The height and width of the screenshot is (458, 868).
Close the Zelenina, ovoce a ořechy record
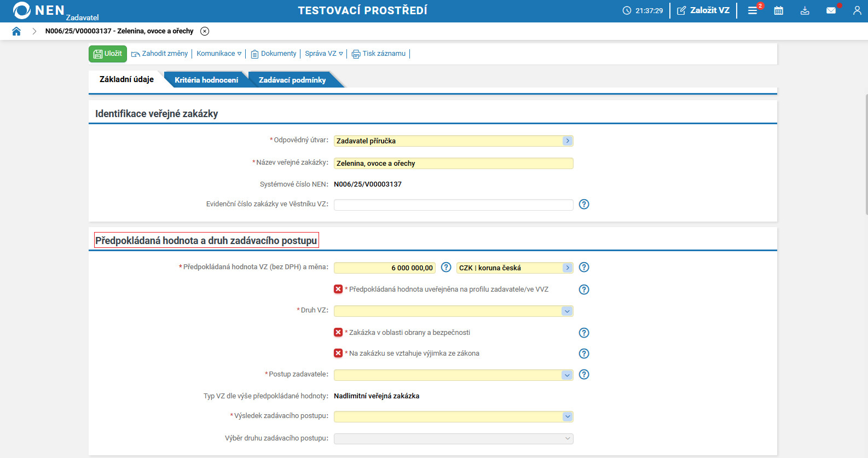(x=205, y=31)
